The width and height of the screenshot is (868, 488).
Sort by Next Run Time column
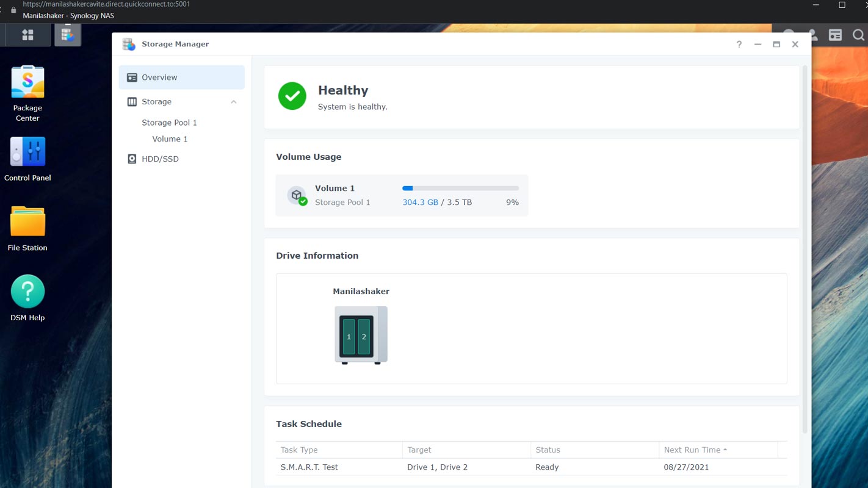[x=718, y=450]
